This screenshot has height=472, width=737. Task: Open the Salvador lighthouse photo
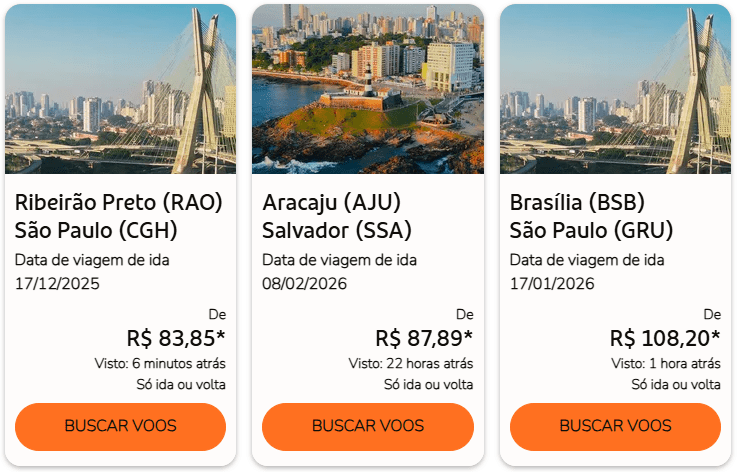click(367, 89)
